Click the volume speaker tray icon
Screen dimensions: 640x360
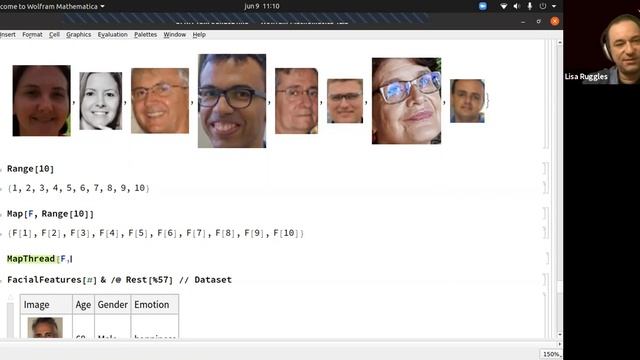(517, 6)
